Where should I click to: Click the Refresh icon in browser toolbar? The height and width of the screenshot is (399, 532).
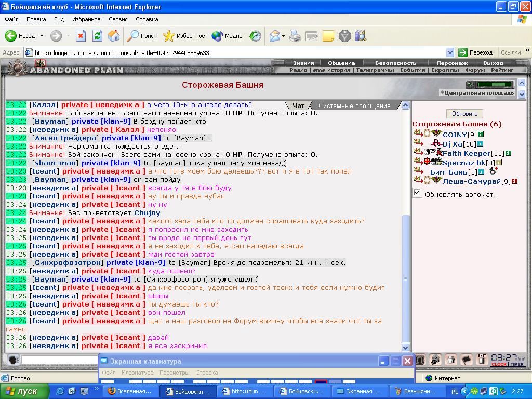point(97,36)
